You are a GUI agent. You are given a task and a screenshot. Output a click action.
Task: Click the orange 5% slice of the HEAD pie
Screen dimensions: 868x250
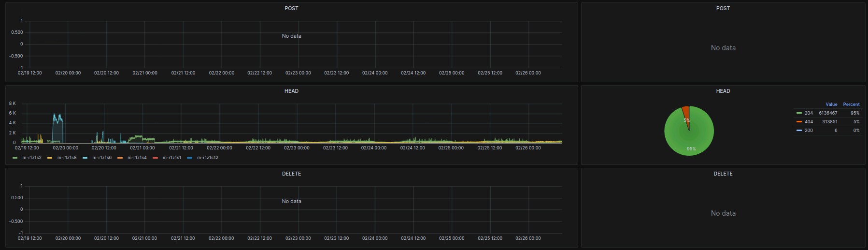click(686, 114)
